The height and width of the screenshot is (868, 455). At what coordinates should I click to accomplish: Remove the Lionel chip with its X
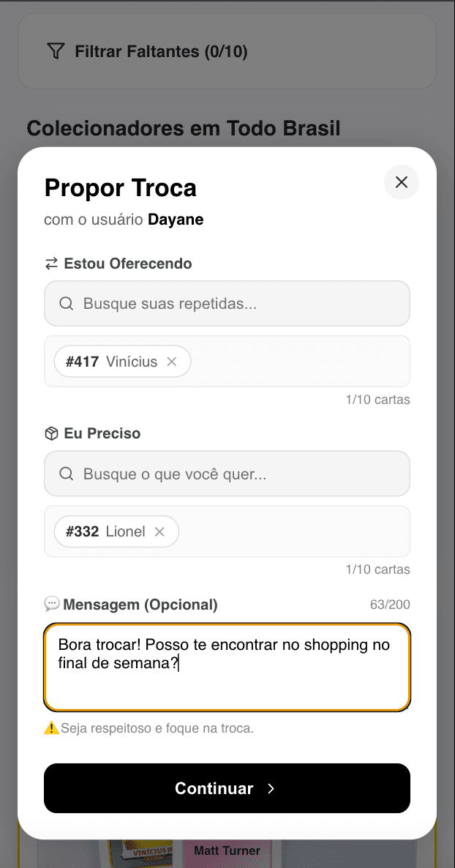[x=159, y=531]
